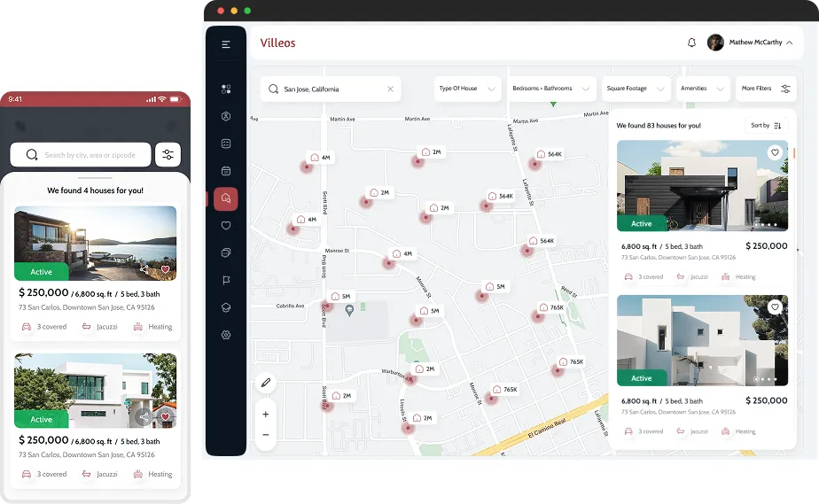
Task: Favorite the second desktop house listing
Action: 775,307
